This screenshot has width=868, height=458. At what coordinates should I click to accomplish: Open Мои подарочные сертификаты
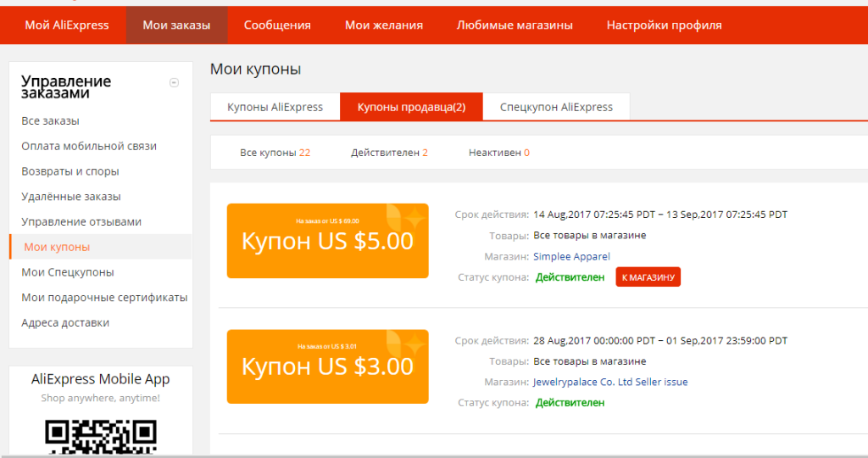pos(104,298)
